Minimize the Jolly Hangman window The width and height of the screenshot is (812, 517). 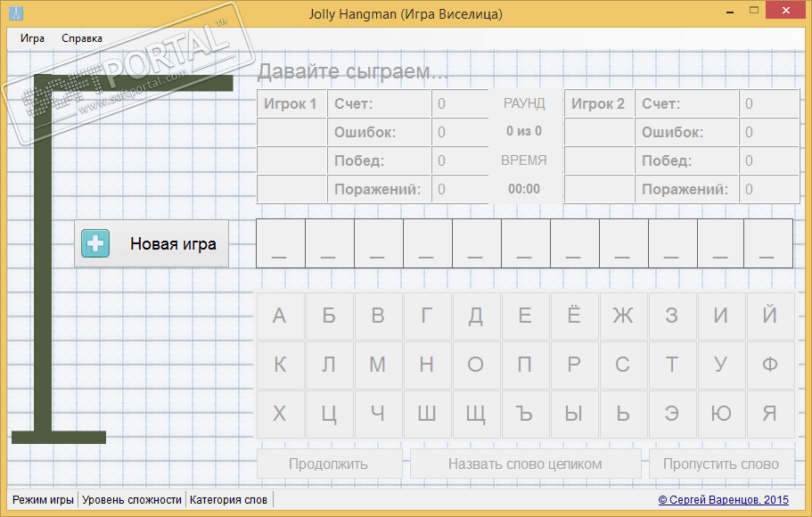(x=730, y=11)
